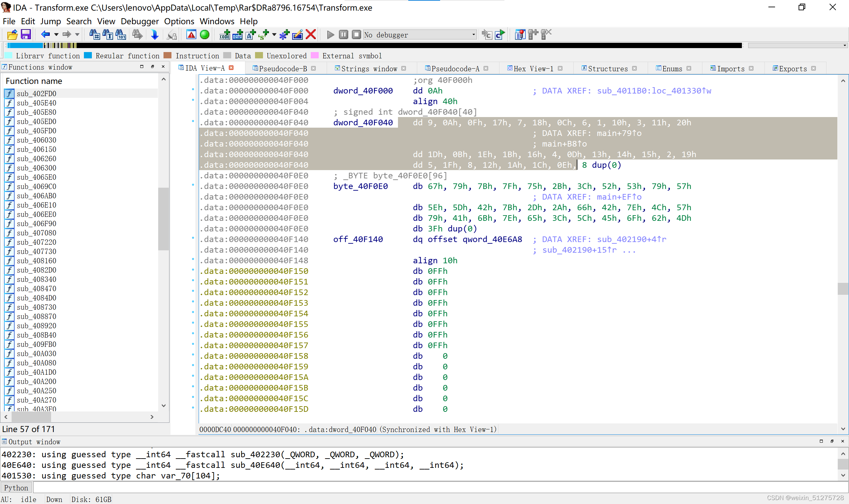Click the red warning triangle icon
The image size is (849, 504).
[x=191, y=34]
